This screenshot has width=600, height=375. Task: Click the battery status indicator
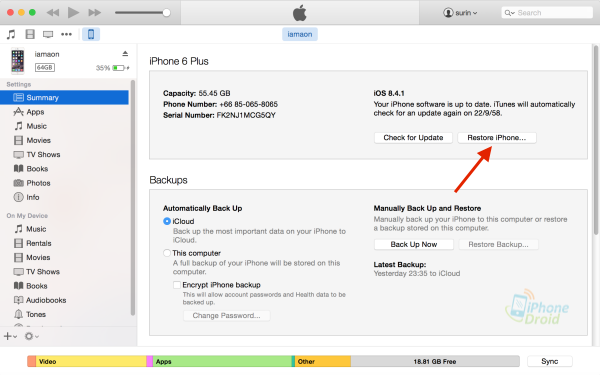121,68
